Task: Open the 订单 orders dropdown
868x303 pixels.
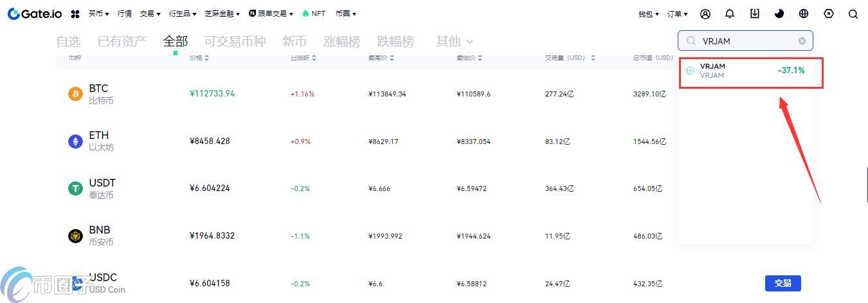Action: [x=677, y=14]
